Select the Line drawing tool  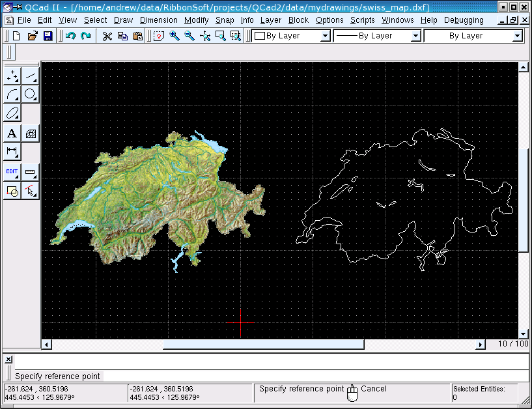[31, 76]
